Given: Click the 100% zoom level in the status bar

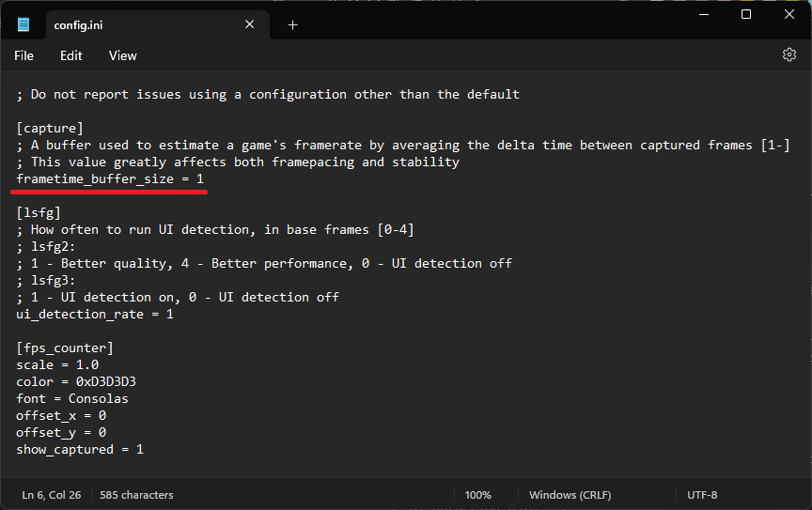Looking at the screenshot, I should point(477,495).
